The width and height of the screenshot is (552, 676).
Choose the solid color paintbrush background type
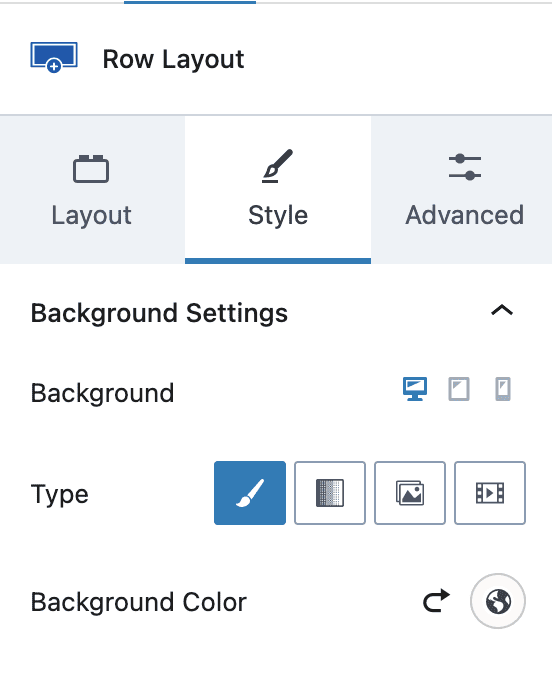250,493
